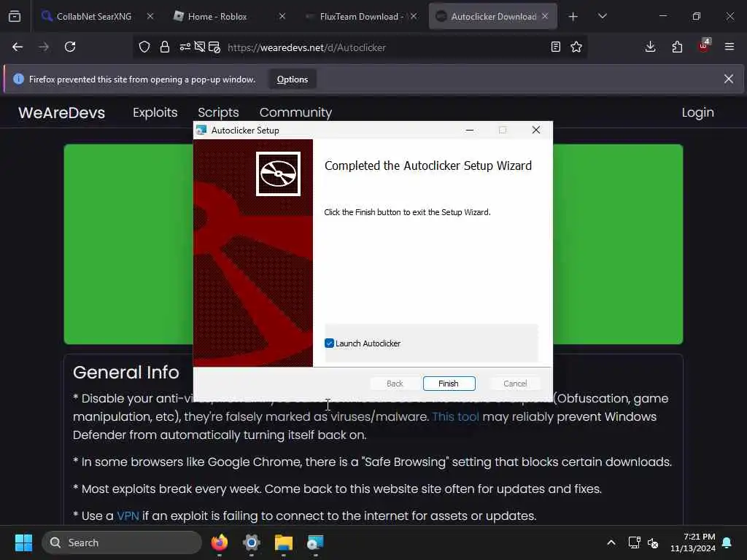The image size is (747, 560).
Task: Dismiss the pop-up blocked notification bar
Action: click(729, 79)
